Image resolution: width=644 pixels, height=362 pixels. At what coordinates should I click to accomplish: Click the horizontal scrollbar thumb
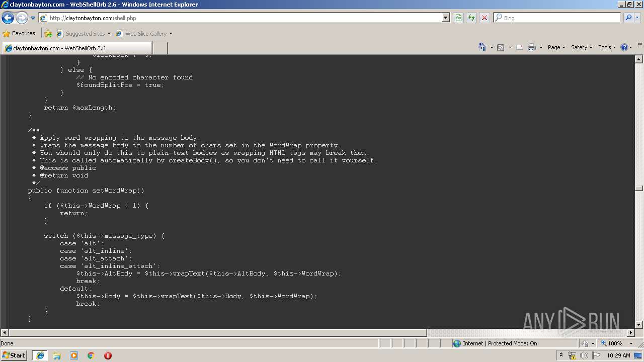click(218, 333)
